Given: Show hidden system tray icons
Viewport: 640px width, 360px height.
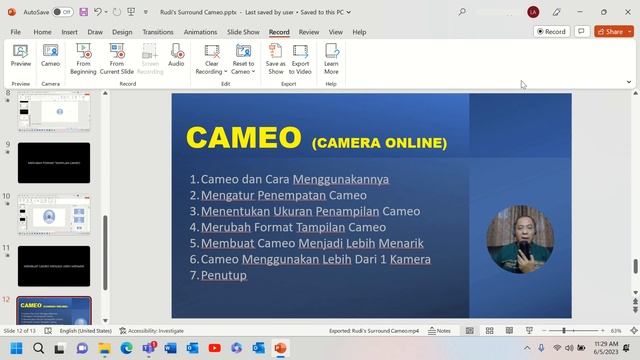Looking at the screenshot, I should pos(527,348).
